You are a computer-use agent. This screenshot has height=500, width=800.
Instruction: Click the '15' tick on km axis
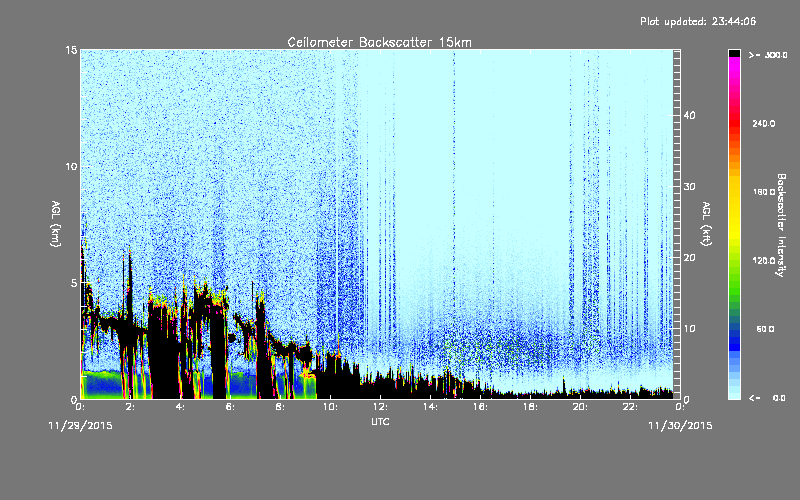point(71,50)
